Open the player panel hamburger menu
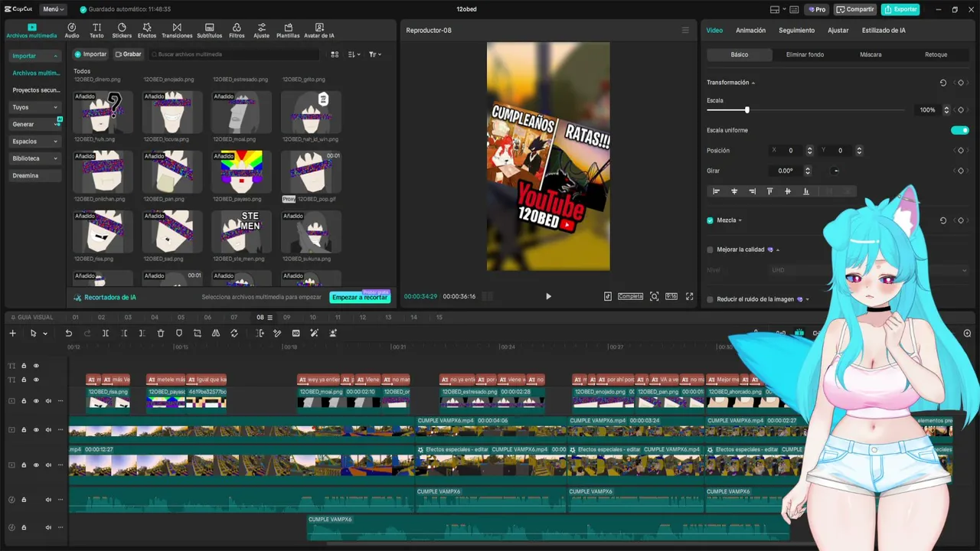 click(685, 31)
